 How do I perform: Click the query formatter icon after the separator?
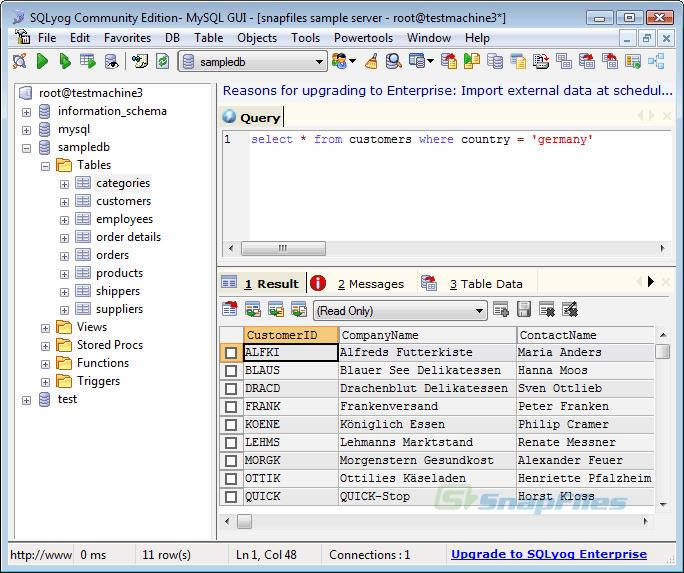click(140, 61)
